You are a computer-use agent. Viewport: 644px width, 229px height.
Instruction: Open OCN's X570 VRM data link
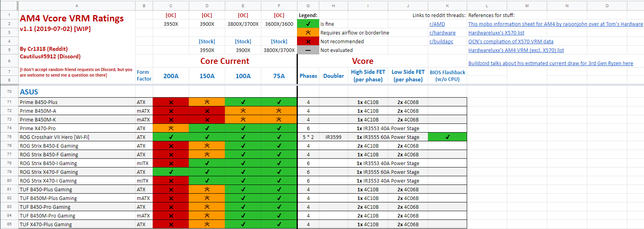pyautogui.click(x=511, y=42)
